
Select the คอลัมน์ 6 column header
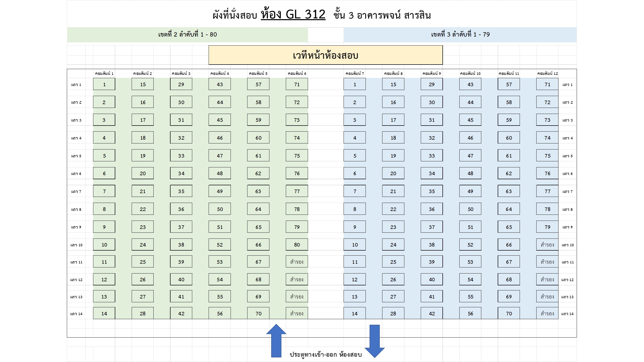(297, 74)
